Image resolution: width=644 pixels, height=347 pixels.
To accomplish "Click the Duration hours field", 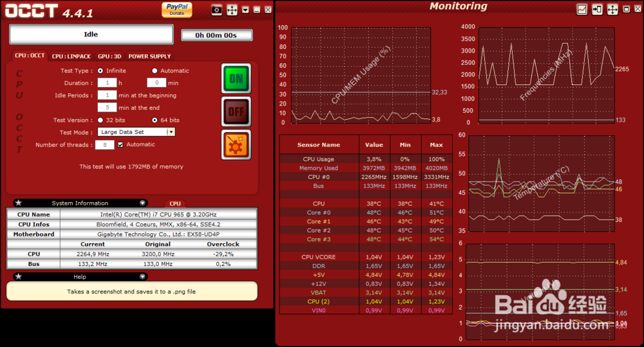I will coord(107,82).
